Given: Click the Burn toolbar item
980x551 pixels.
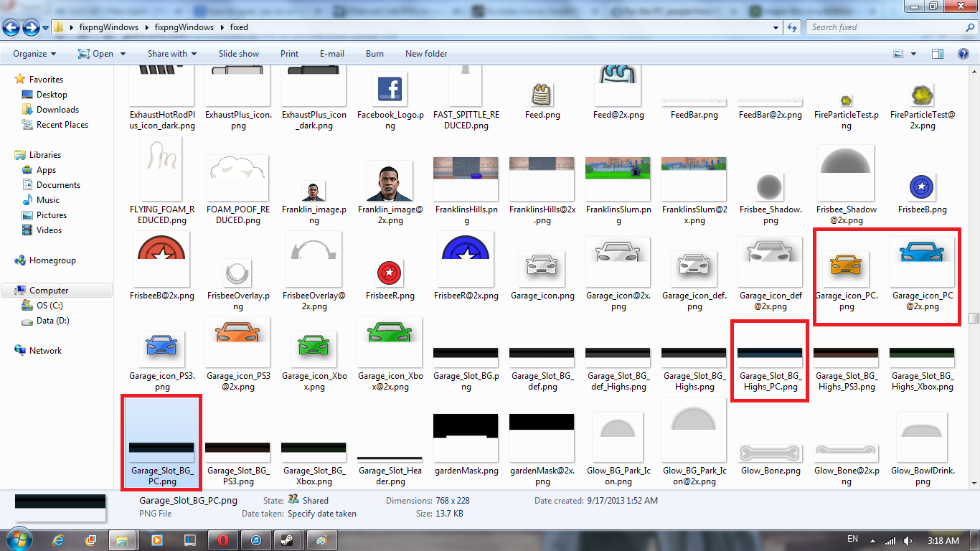Looking at the screenshot, I should [x=374, y=54].
